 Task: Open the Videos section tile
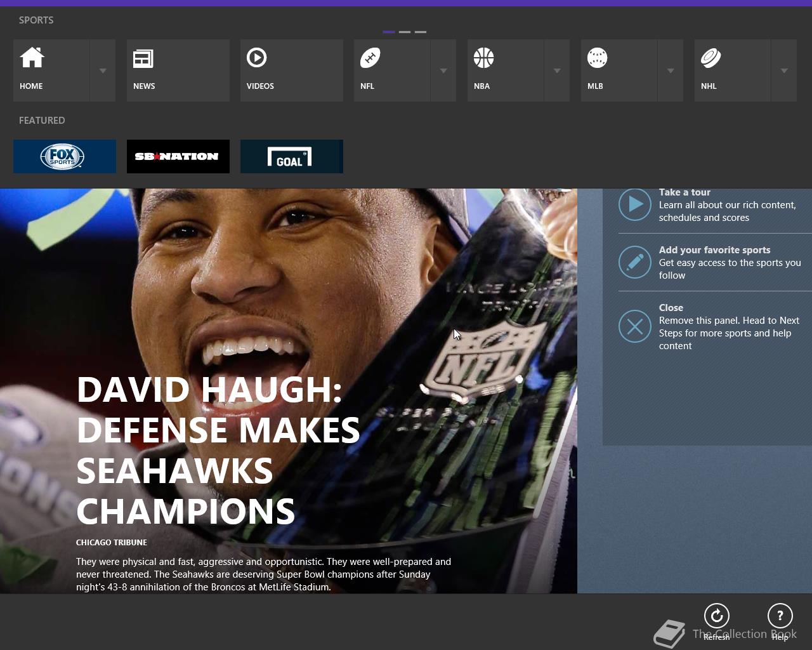point(292,70)
